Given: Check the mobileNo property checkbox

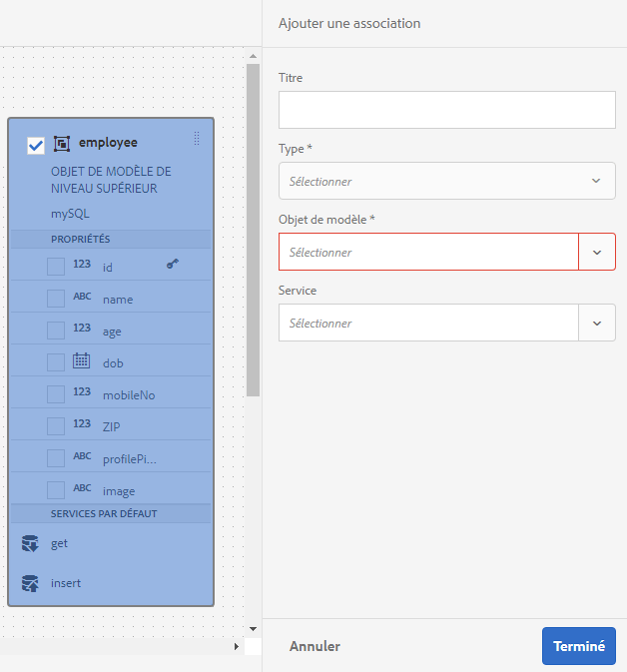Looking at the screenshot, I should (x=56, y=394).
